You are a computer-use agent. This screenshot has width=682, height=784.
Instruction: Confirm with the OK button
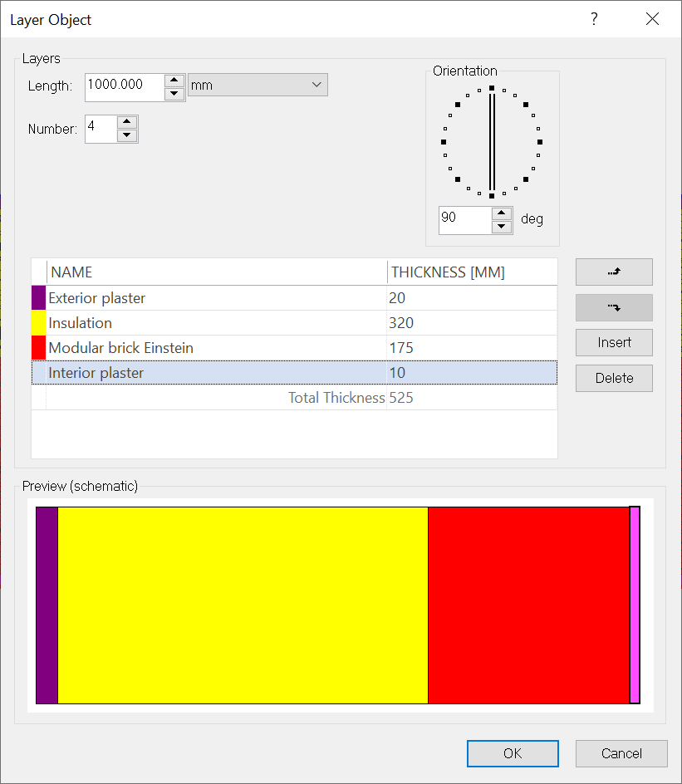click(x=513, y=753)
